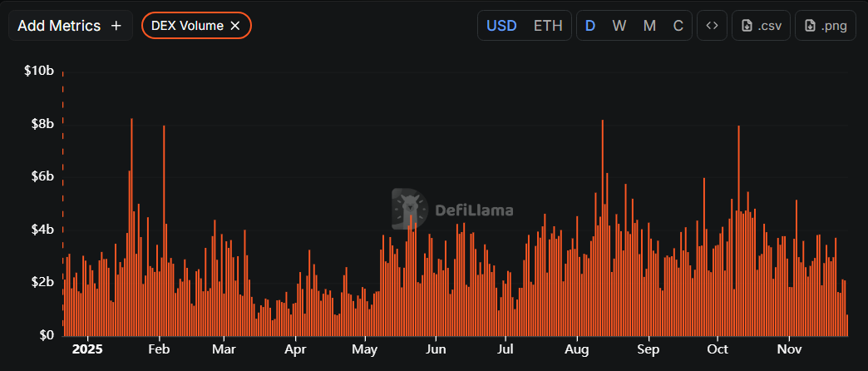Enable cumulative (C) chart view
This screenshot has height=371, width=868.
(x=678, y=26)
